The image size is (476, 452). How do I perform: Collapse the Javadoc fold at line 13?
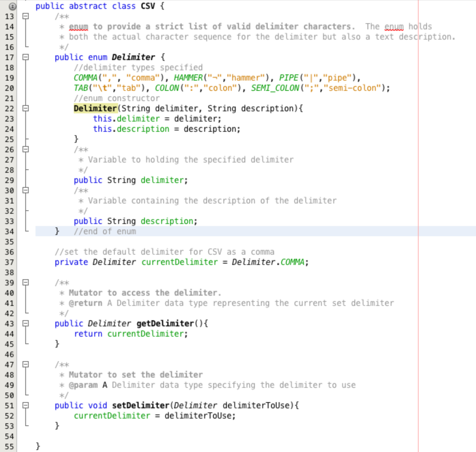pyautogui.click(x=26, y=16)
